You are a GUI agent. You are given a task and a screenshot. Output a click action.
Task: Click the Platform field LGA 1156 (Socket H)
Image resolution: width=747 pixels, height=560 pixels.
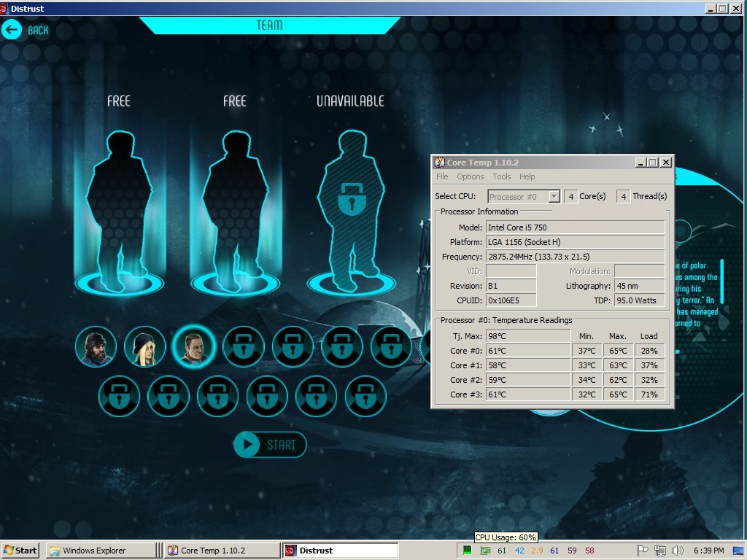click(x=575, y=242)
